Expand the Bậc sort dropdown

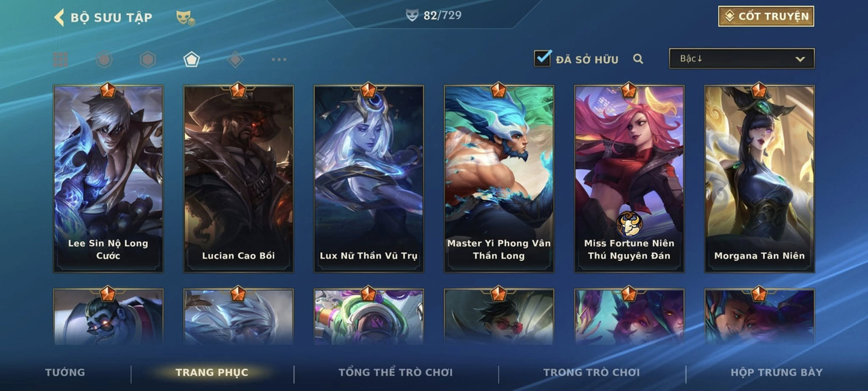742,59
